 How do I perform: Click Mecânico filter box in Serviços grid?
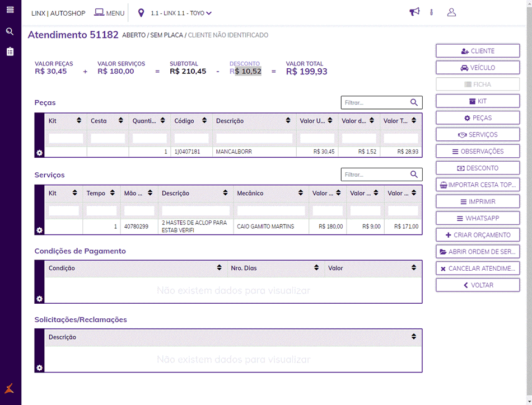[x=270, y=210]
